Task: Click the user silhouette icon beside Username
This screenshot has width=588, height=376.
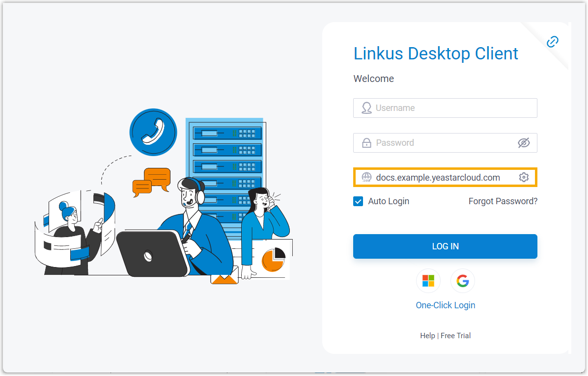Action: pos(366,108)
